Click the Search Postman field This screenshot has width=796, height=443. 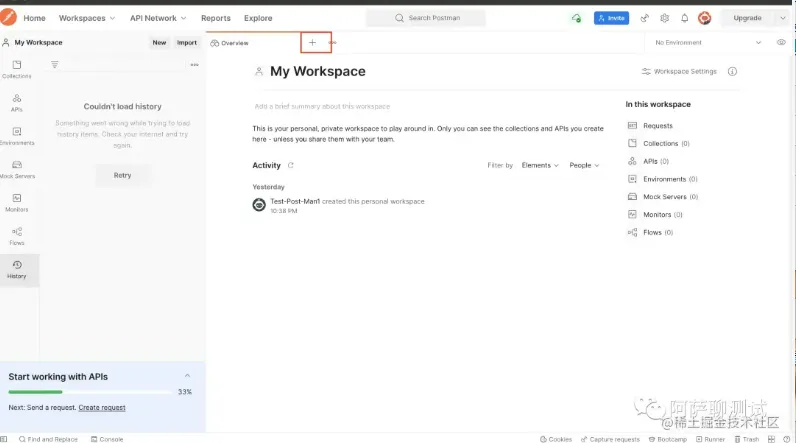point(426,18)
